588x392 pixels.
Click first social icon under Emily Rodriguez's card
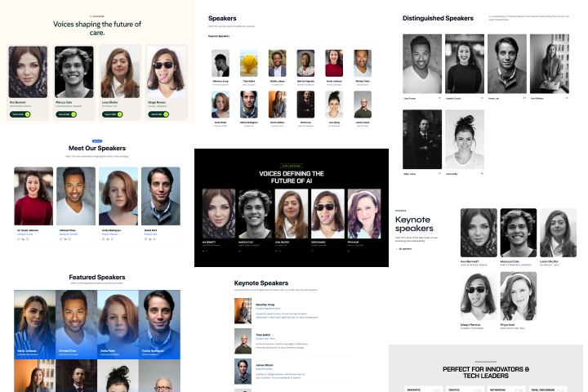[x=103, y=239]
